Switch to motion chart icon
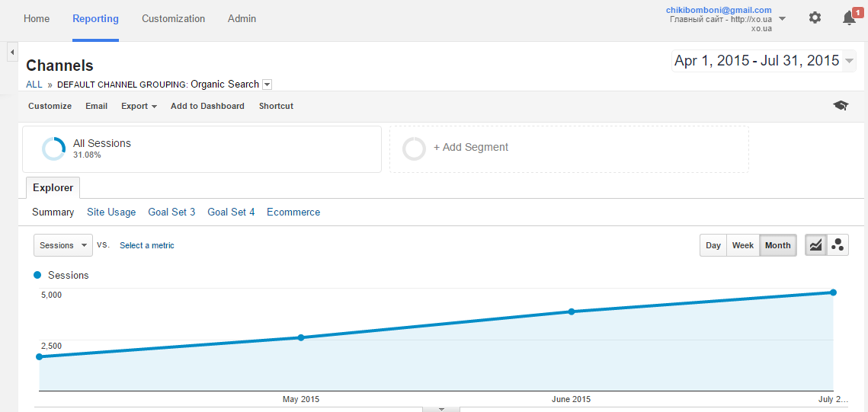Screen dimensions: 868x412 [838, 245]
